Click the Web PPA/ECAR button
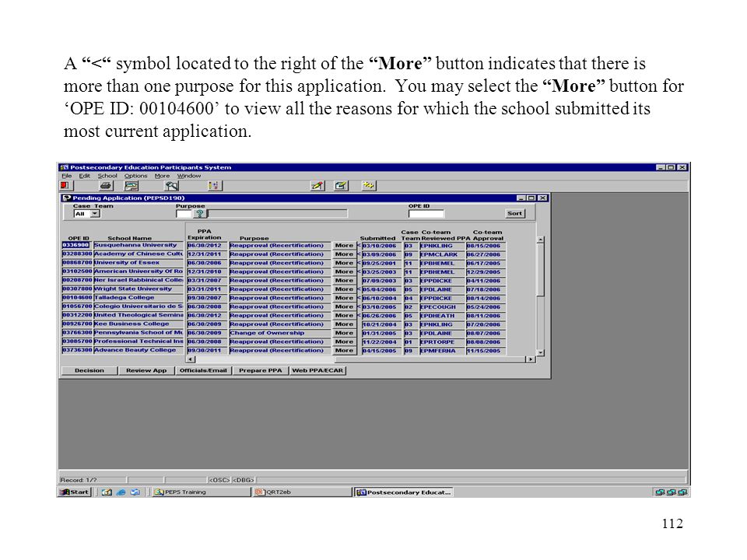This screenshot has height=560, width=747. click(317, 370)
